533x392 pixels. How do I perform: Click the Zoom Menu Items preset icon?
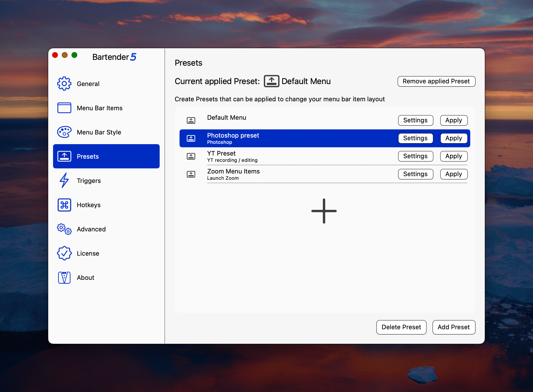coord(191,174)
